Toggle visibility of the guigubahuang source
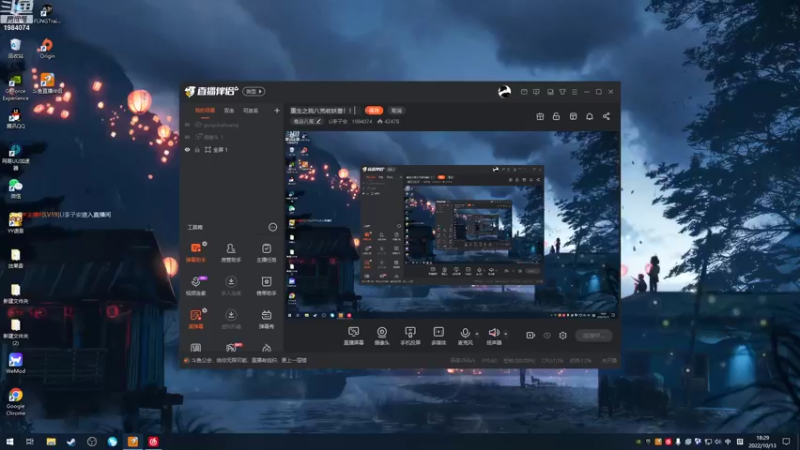The height and width of the screenshot is (450, 800). (187, 124)
